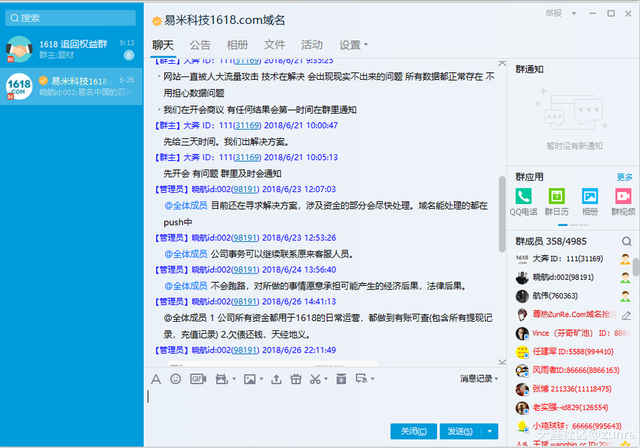Image resolution: width=640 pixels, height=448 pixels.
Task: Click the orange icon before the group title
Action: point(157,21)
